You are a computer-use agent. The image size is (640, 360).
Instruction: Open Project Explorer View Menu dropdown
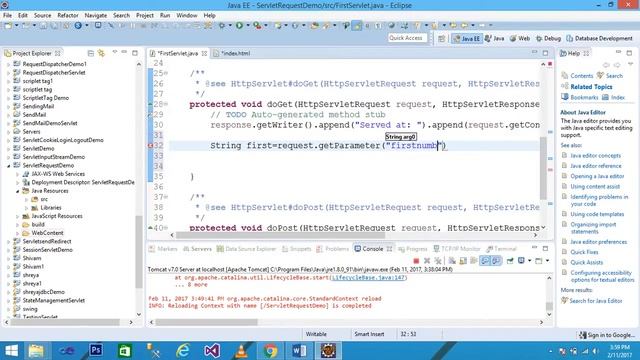point(115,53)
